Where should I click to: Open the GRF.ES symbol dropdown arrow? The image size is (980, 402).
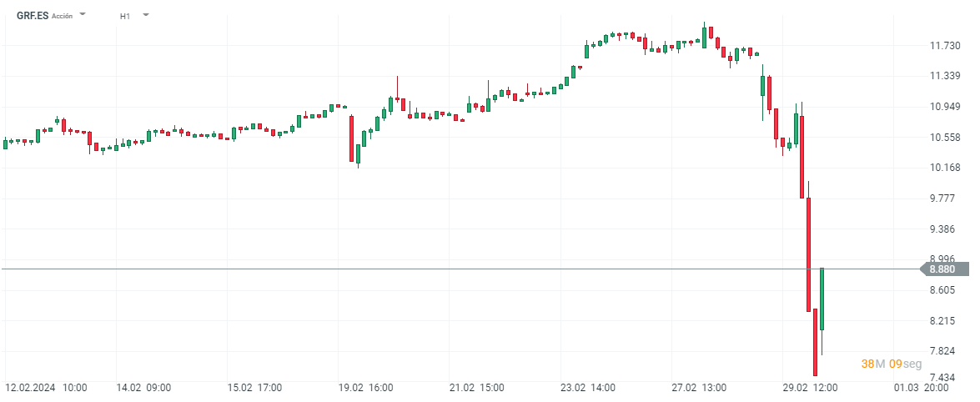point(83,14)
